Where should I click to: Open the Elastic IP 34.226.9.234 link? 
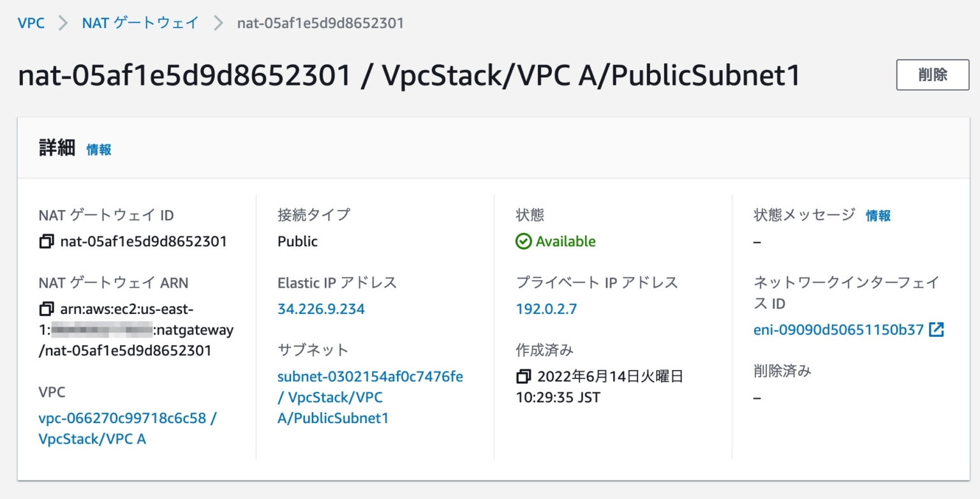[320, 309]
